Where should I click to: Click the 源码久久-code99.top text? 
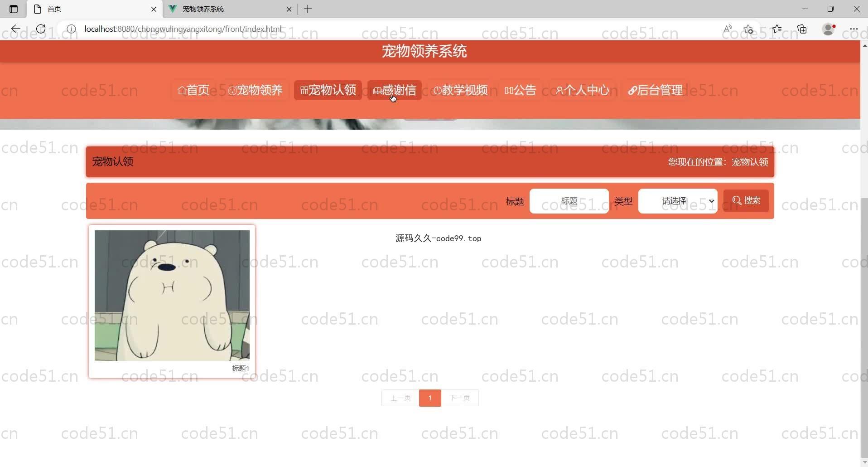[438, 238]
